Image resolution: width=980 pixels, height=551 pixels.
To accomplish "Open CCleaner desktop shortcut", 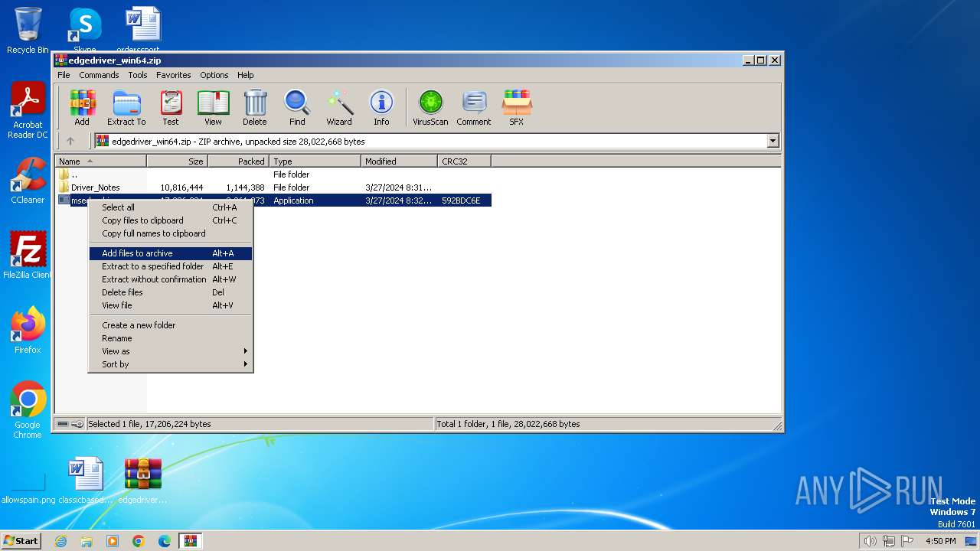I will pyautogui.click(x=28, y=181).
